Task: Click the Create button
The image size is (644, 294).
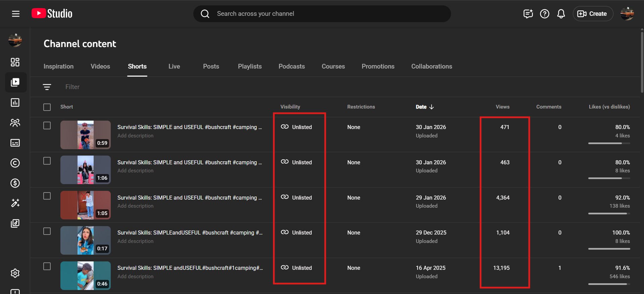Action: 593,14
